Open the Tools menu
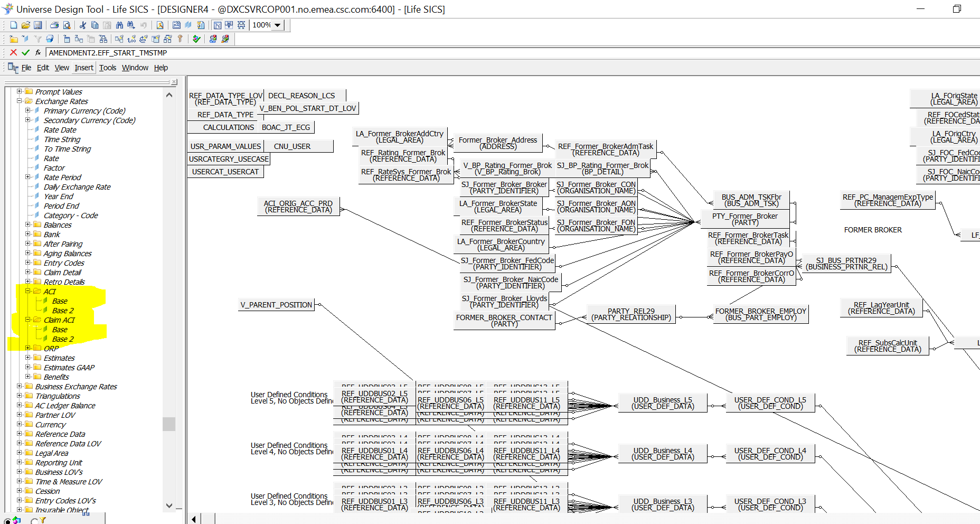Image resolution: width=980 pixels, height=524 pixels. pyautogui.click(x=108, y=68)
